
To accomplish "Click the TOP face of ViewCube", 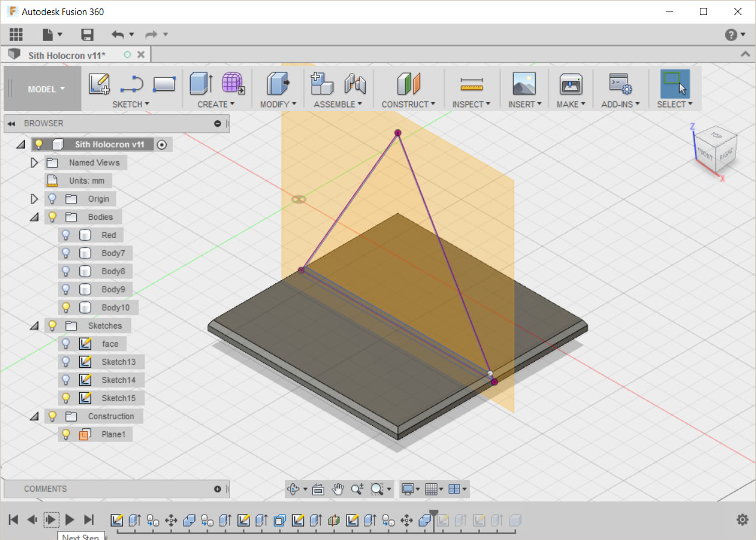I will click(x=716, y=135).
